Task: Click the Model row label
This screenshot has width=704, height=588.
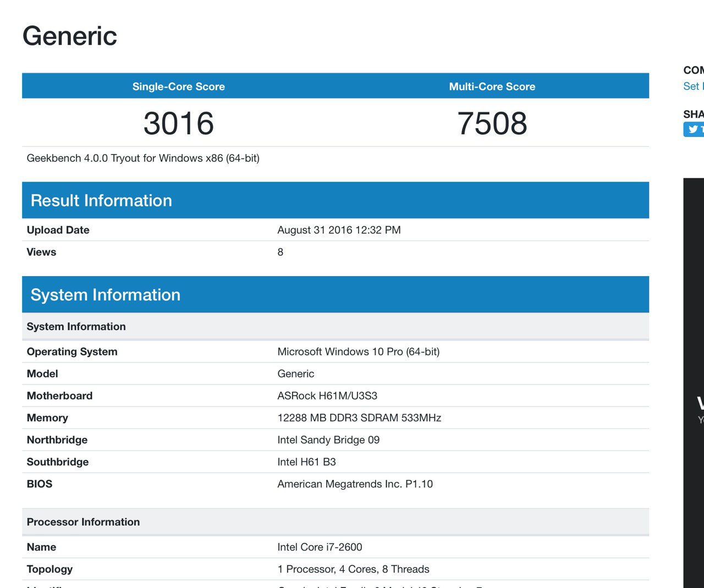Action: [x=42, y=373]
